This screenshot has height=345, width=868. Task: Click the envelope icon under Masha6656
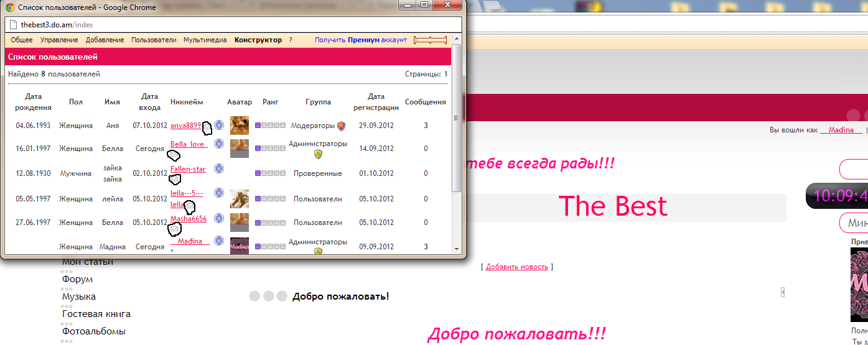(175, 229)
